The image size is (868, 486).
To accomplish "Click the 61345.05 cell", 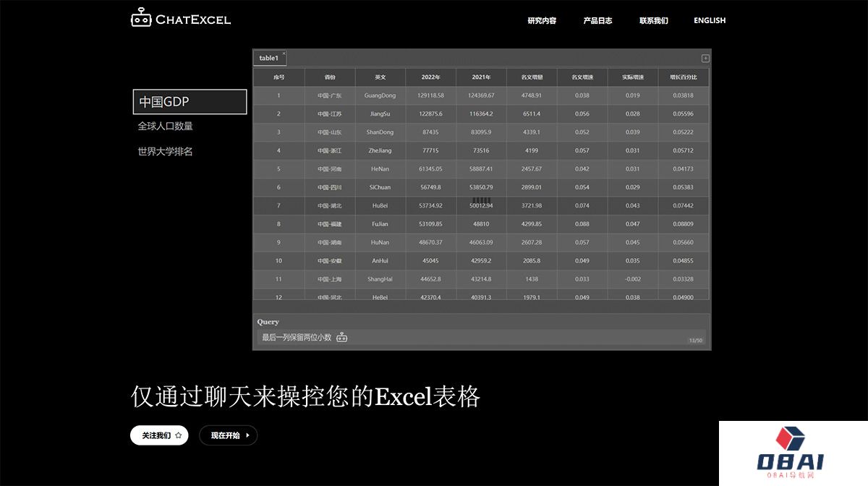I will [430, 169].
